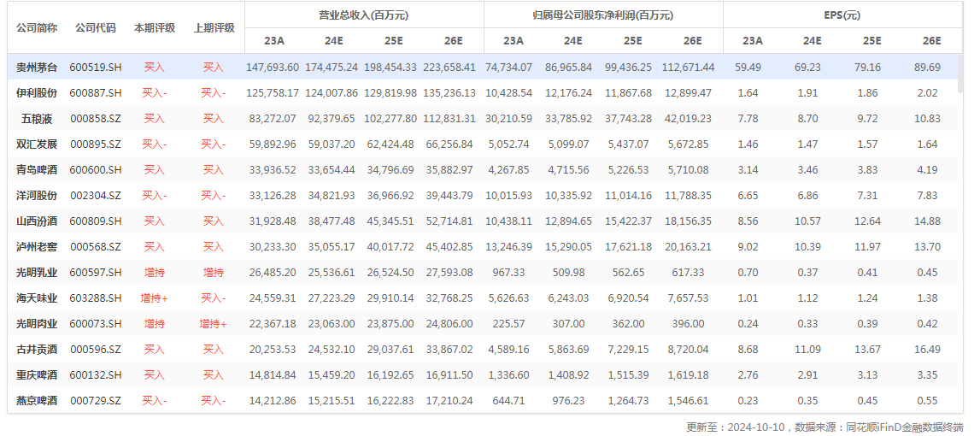The image size is (980, 436).
Task: Select the 贵州茅台 company name cell
Action: (36, 67)
